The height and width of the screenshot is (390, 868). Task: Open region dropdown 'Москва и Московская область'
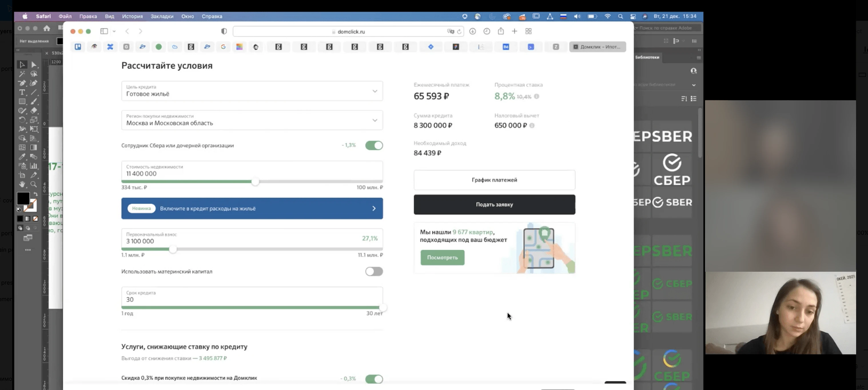pos(252,120)
